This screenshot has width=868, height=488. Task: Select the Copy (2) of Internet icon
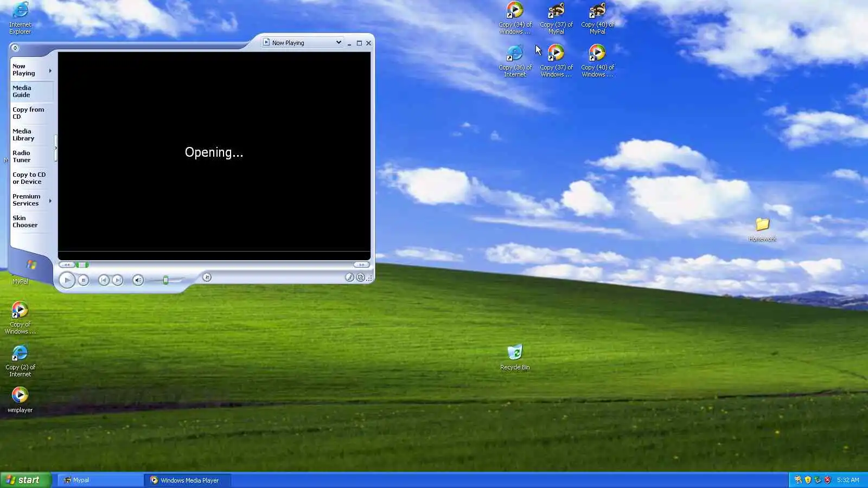point(20,361)
